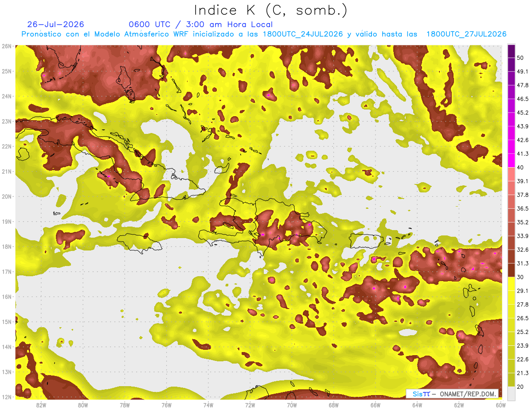Viewport: 532px width, 411px height.
Task: Click the latitude axis label "22N"
Action: 7,146
